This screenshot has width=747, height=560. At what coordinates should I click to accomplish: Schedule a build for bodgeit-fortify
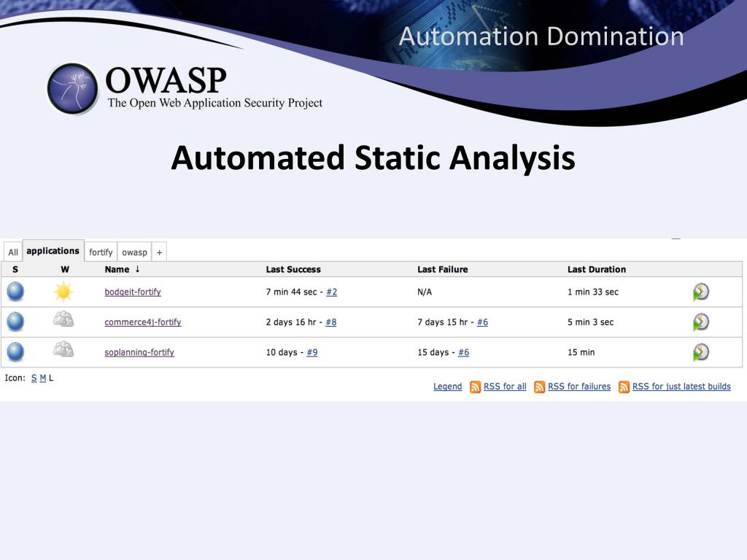click(x=701, y=292)
